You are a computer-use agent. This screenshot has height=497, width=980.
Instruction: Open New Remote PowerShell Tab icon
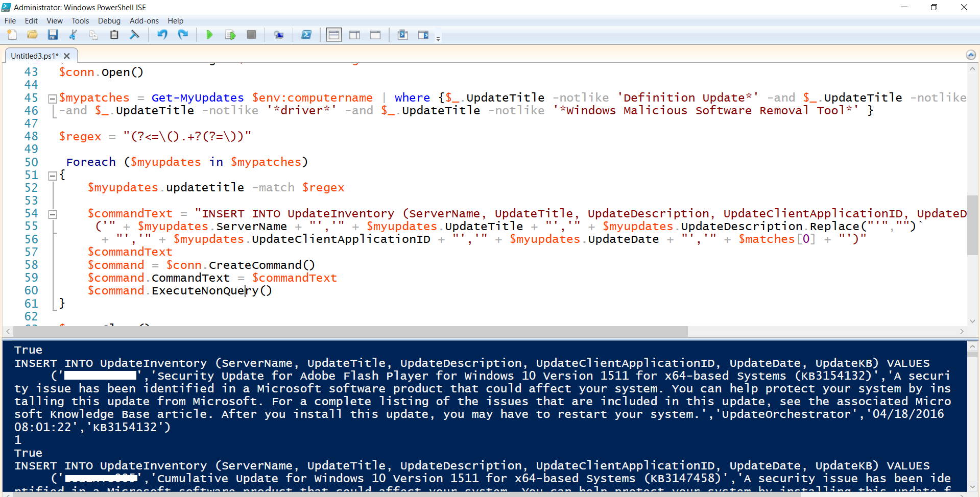[278, 35]
